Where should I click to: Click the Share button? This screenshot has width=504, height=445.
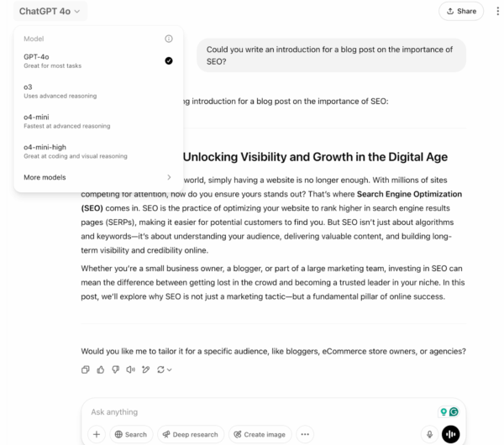pos(461,11)
